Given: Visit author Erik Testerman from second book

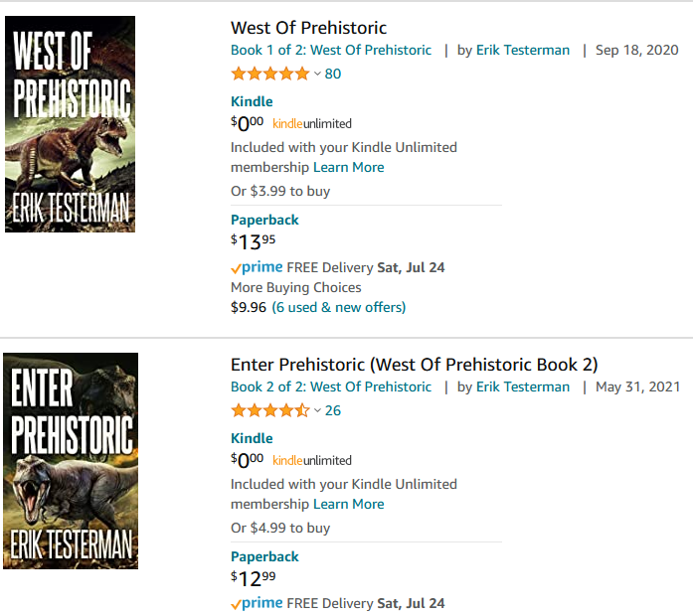Looking at the screenshot, I should [x=523, y=386].
